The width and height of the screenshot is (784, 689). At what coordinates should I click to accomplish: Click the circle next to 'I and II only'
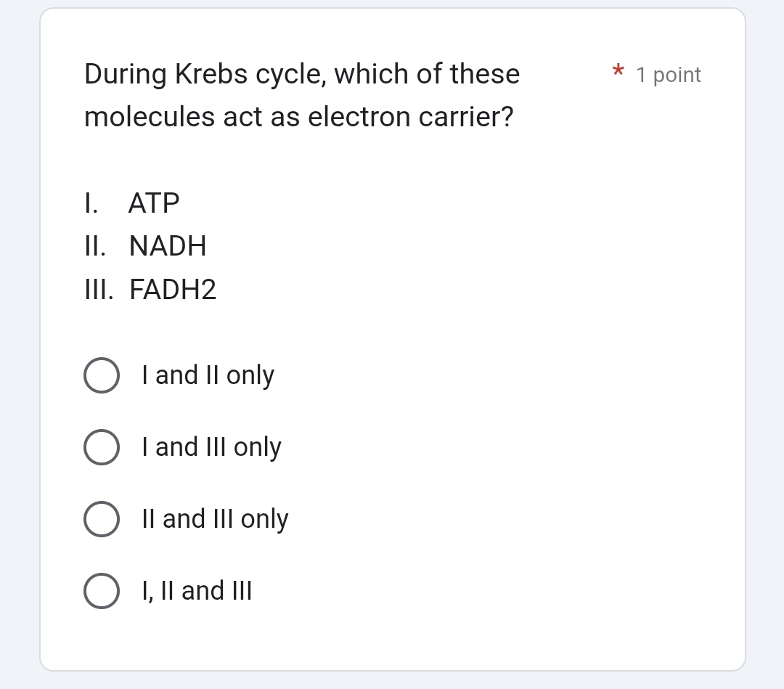tap(102, 375)
